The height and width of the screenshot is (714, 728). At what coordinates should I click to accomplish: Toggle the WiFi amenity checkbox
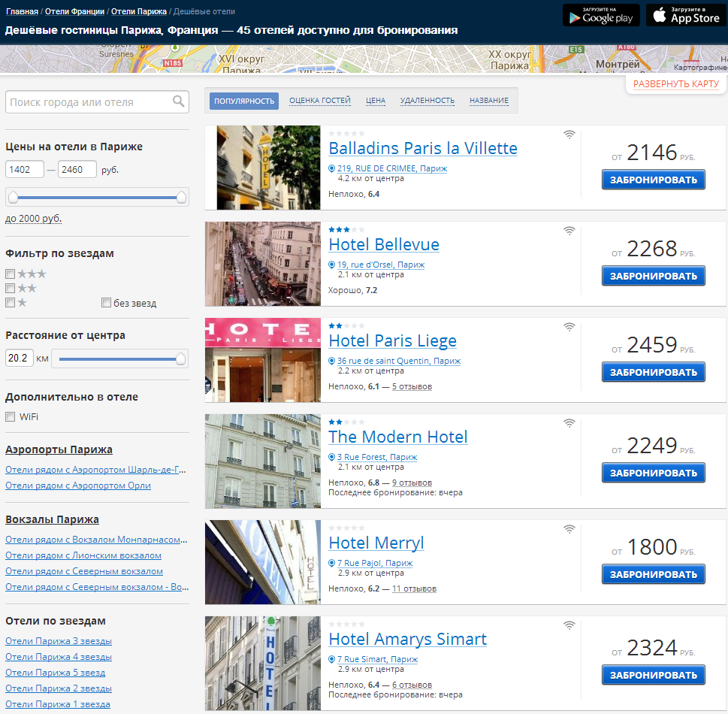11,416
